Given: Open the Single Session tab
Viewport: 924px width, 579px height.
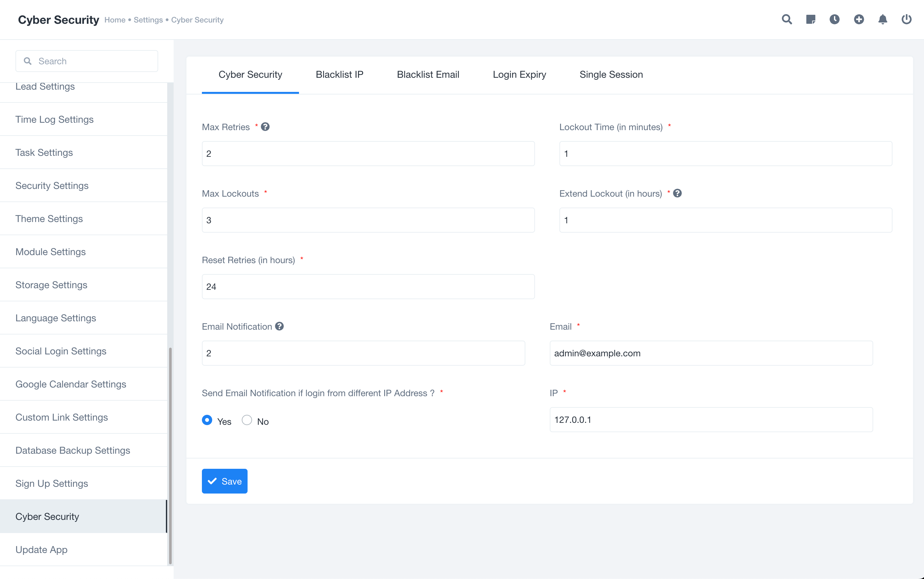Looking at the screenshot, I should click(611, 75).
